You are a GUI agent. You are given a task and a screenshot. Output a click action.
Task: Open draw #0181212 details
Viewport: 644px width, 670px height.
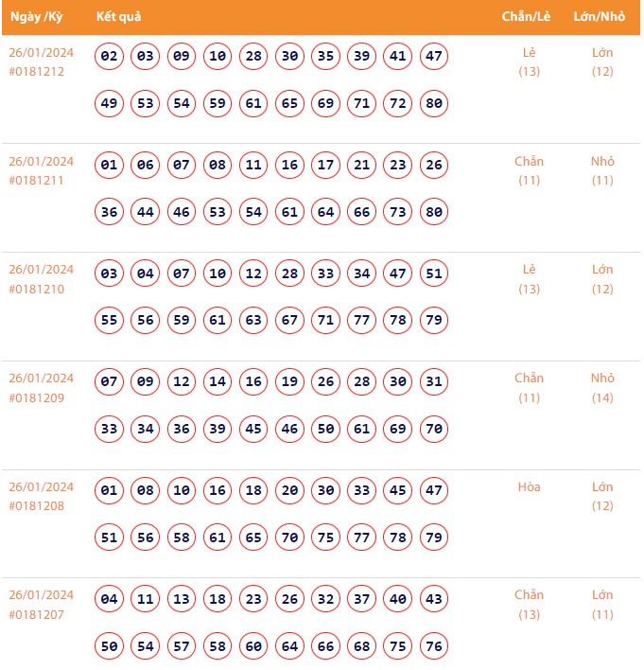click(37, 72)
